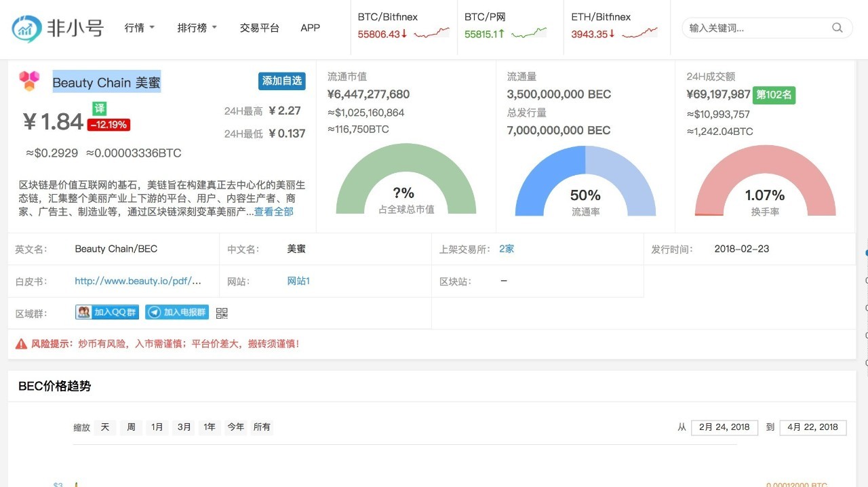The height and width of the screenshot is (487, 868).
Task: Set chart zoom to 1年
Action: [210, 427]
